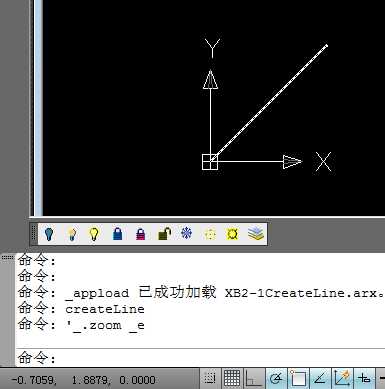Toggle Grid Display in the status bar

click(231, 378)
